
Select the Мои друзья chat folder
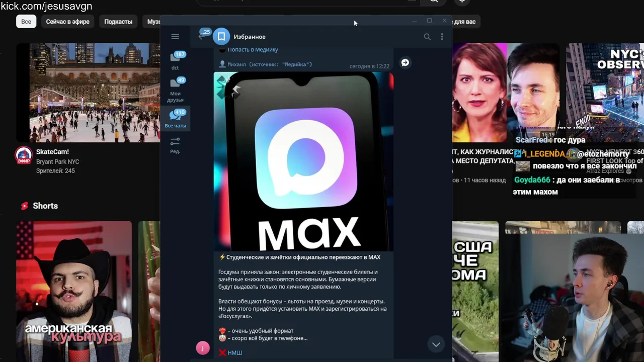coord(175,89)
